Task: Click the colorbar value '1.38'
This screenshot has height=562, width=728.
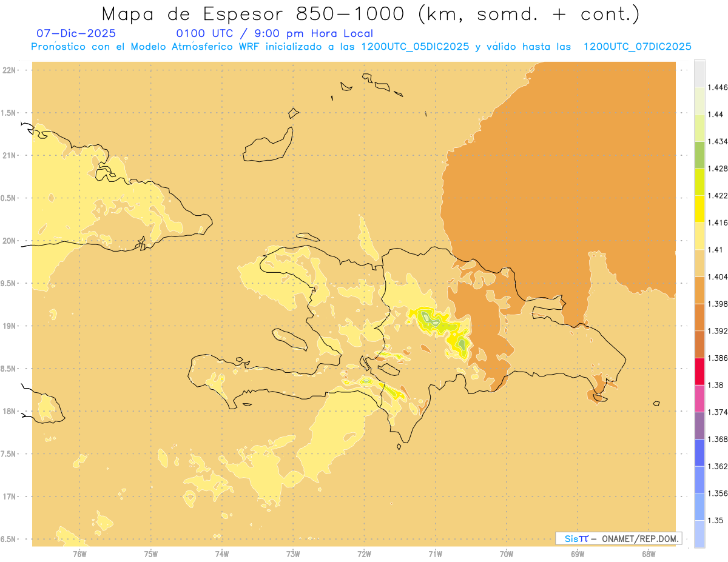Action: coord(716,385)
